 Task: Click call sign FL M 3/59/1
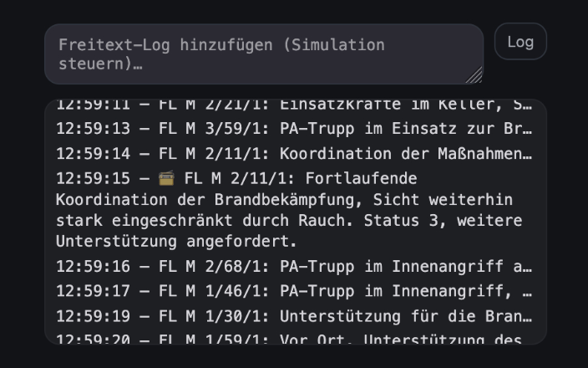214,130
